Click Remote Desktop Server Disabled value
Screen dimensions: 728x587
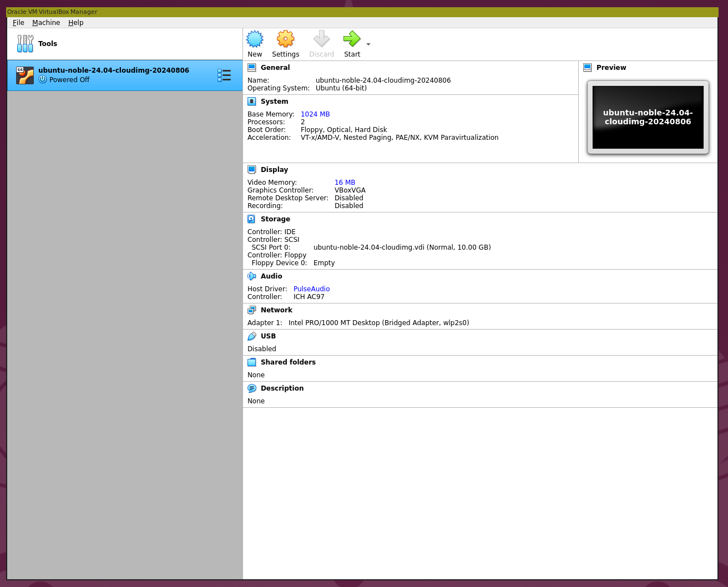click(x=349, y=198)
